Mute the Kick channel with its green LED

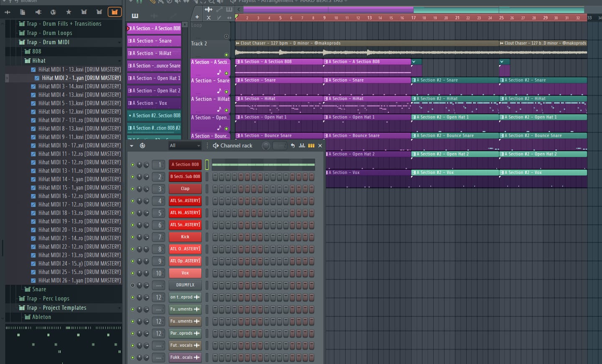coord(133,237)
